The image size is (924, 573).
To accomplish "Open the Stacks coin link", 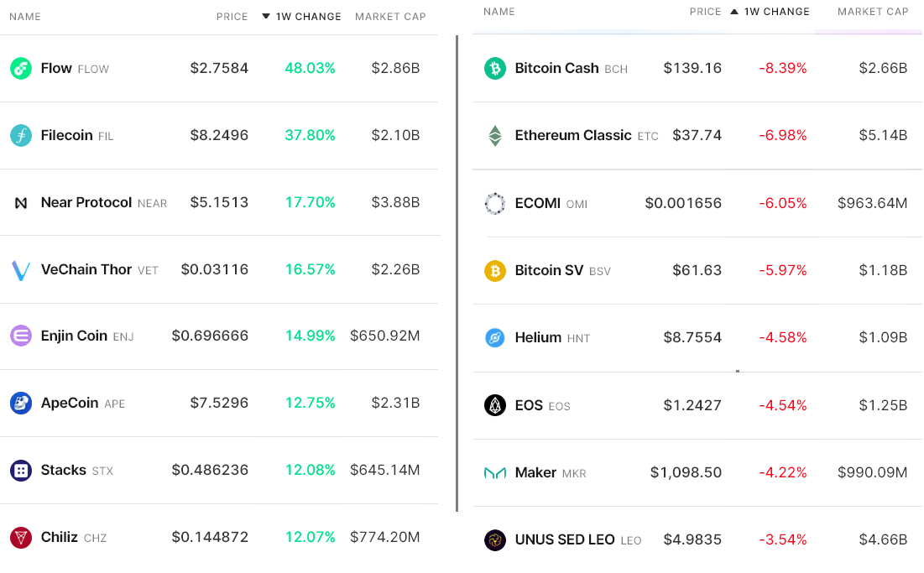I will (64, 470).
